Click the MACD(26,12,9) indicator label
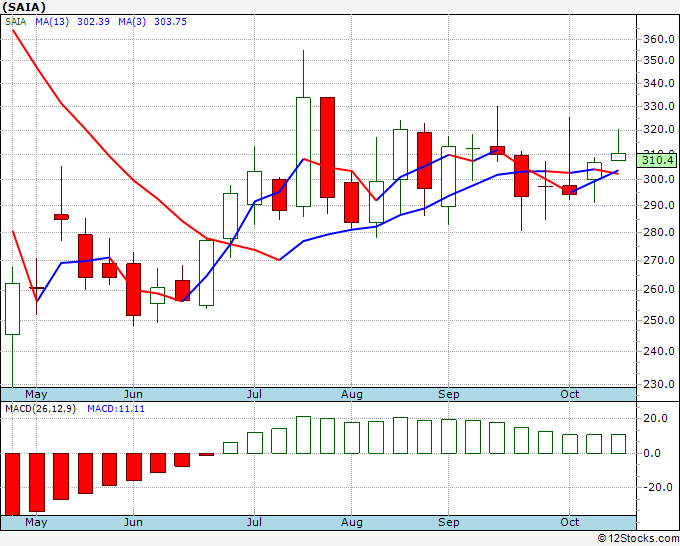 point(40,409)
